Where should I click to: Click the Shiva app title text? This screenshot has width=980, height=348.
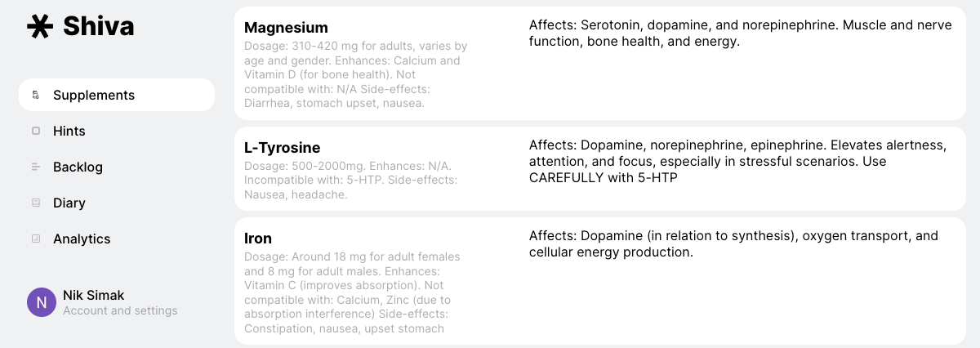point(98,27)
